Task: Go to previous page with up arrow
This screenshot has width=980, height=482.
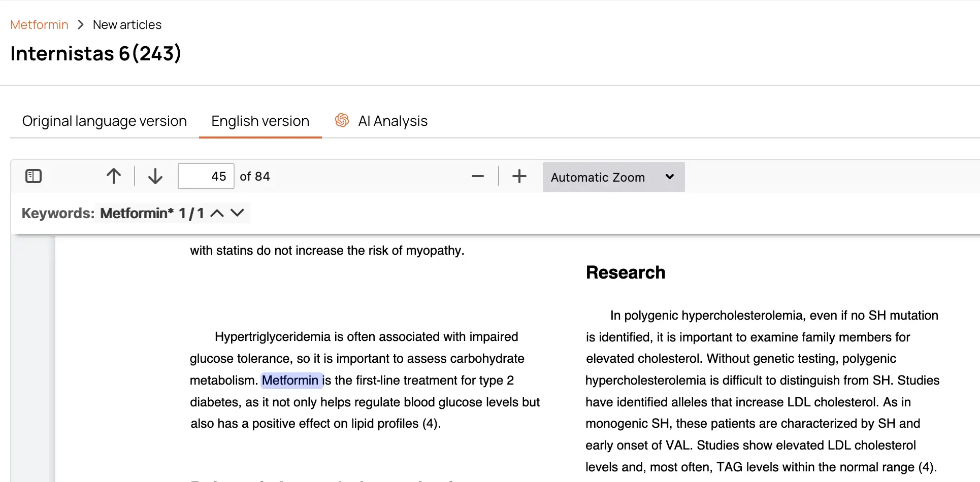Action: pos(114,176)
